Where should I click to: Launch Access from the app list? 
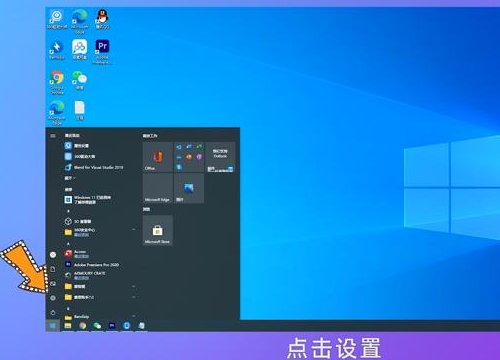point(77,254)
